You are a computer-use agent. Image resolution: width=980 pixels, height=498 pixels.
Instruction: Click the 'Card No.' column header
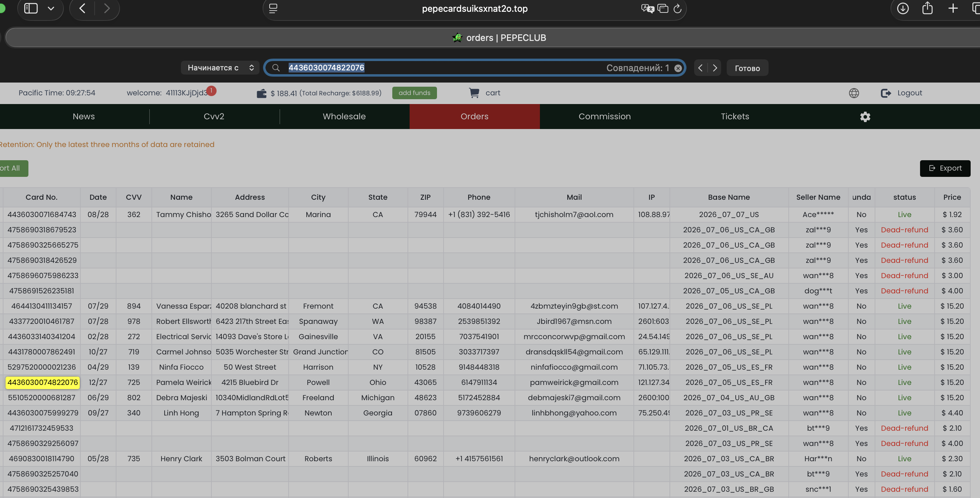pyautogui.click(x=42, y=197)
